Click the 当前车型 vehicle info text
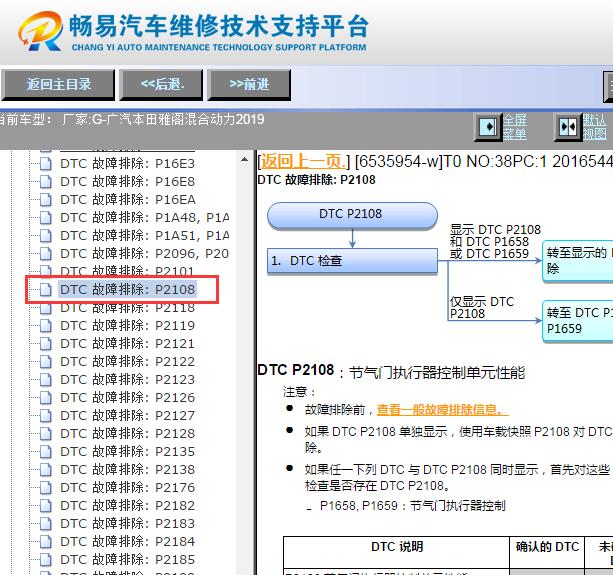 pyautogui.click(x=132, y=119)
